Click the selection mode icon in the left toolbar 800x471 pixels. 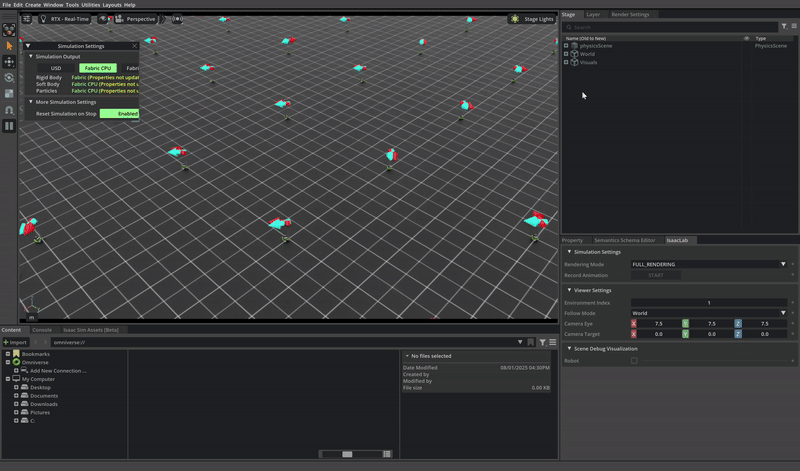click(9, 30)
